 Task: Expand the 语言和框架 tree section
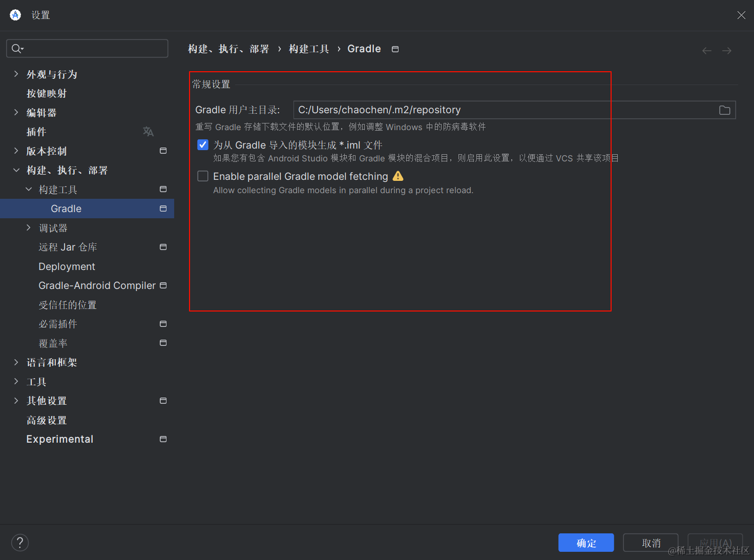pyautogui.click(x=15, y=362)
